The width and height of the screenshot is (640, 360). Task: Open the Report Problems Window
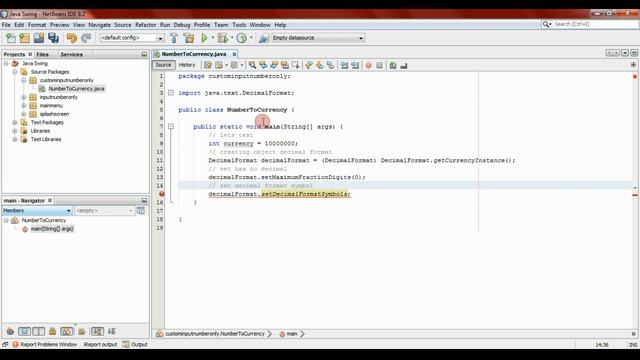tap(44, 344)
